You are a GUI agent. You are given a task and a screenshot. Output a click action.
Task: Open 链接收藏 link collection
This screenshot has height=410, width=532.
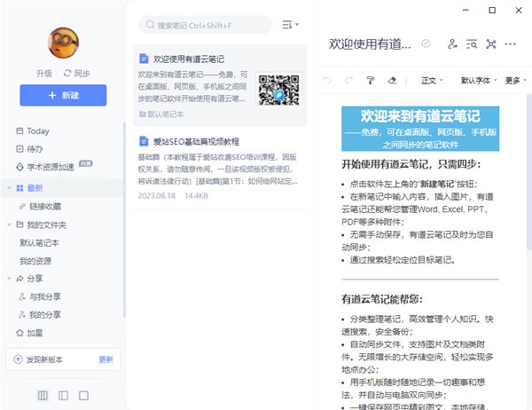[x=40, y=206]
